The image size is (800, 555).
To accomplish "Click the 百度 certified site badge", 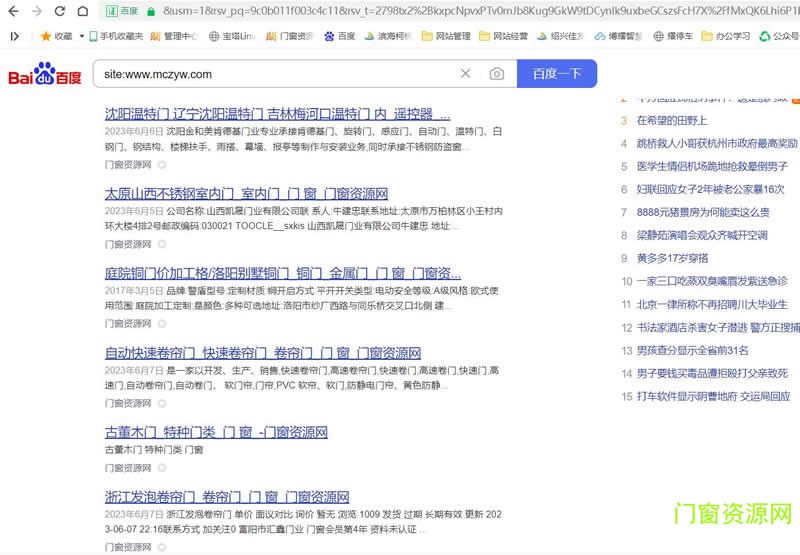I will 122,11.
